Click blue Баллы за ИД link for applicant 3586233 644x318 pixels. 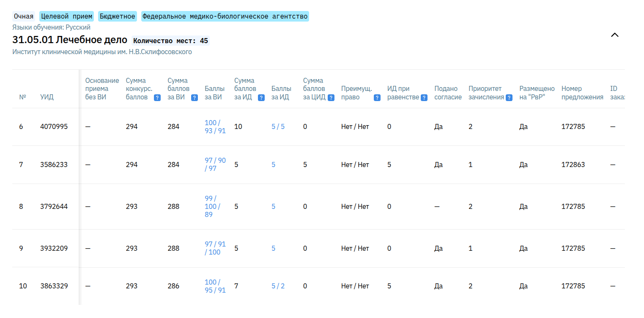click(x=273, y=164)
